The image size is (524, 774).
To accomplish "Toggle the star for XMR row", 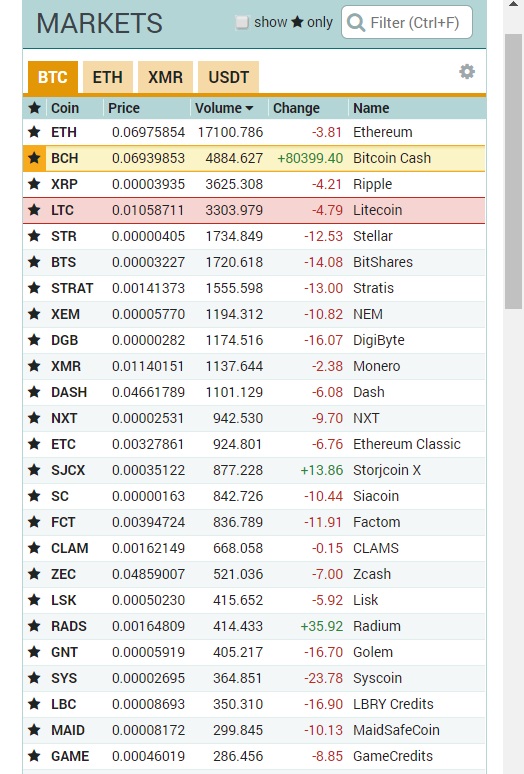I will click(x=34, y=366).
